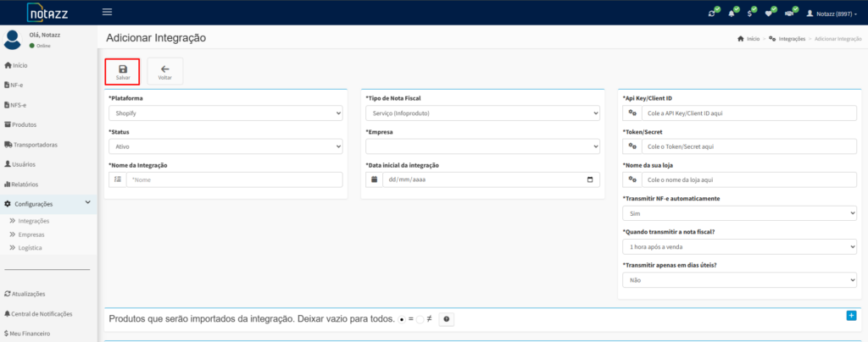This screenshot has height=342, width=868.
Task: Click the heart icon in top bar
Action: pos(769,14)
